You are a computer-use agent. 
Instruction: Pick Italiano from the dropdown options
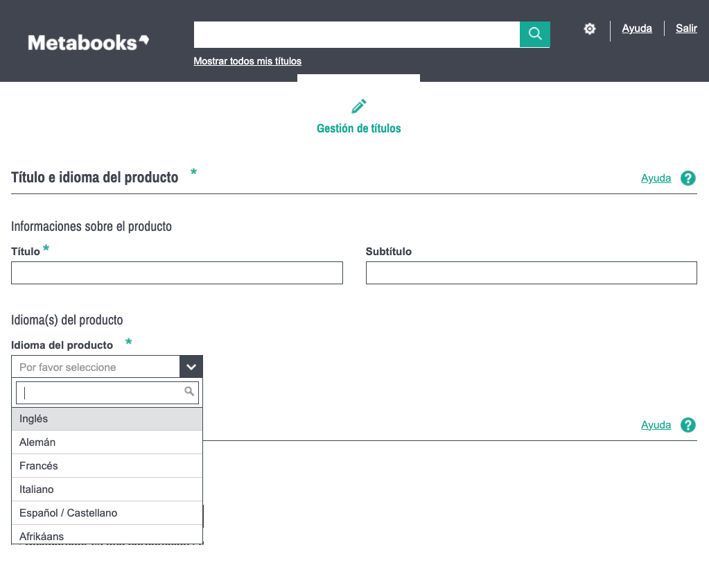[107, 490]
